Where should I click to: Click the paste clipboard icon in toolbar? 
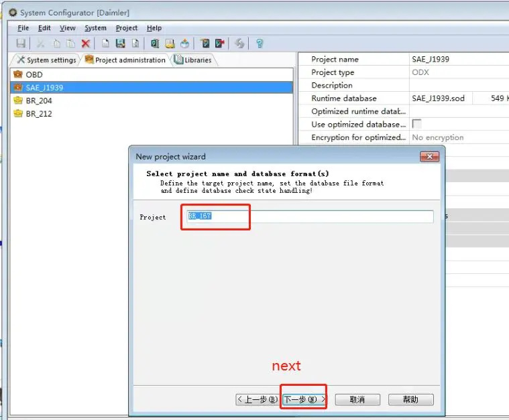71,44
